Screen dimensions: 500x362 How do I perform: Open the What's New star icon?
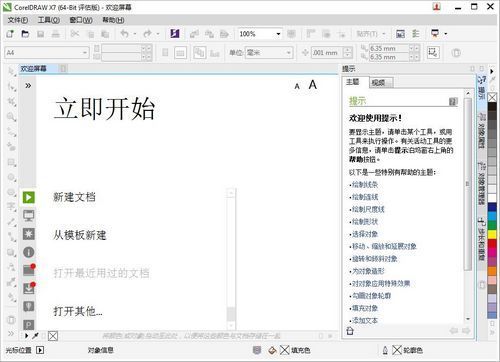tap(29, 234)
